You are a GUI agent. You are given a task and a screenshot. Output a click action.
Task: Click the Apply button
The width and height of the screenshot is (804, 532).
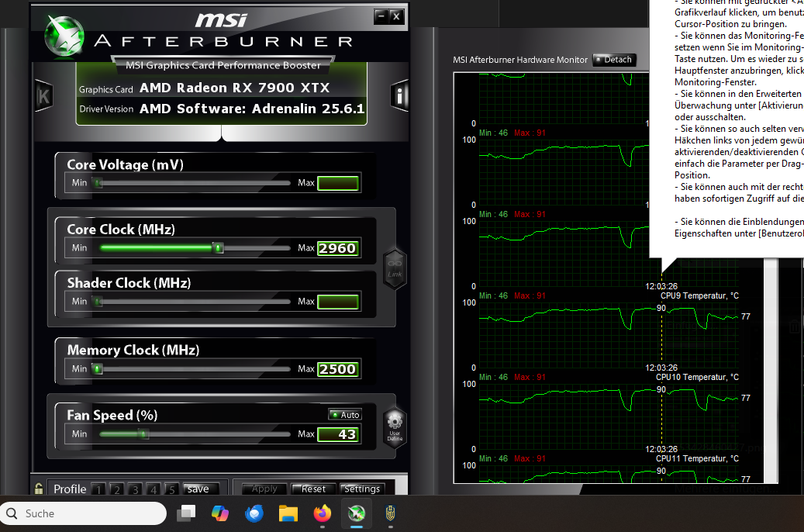pyautogui.click(x=264, y=489)
